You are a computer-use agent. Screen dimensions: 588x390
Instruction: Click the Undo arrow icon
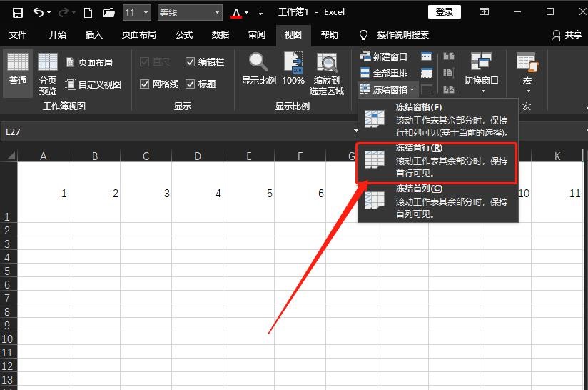click(38, 12)
